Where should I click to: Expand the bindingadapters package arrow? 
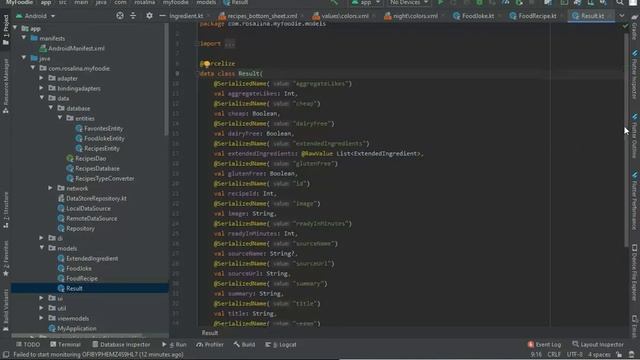[42, 88]
